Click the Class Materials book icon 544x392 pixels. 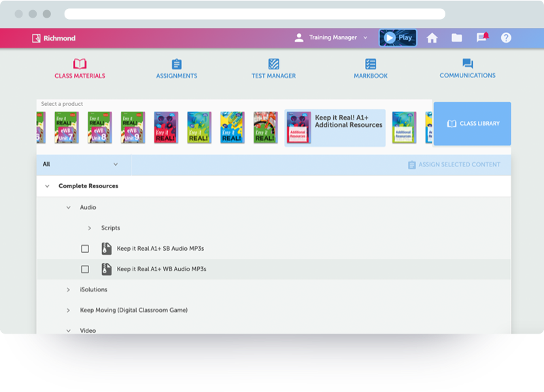[80, 64]
